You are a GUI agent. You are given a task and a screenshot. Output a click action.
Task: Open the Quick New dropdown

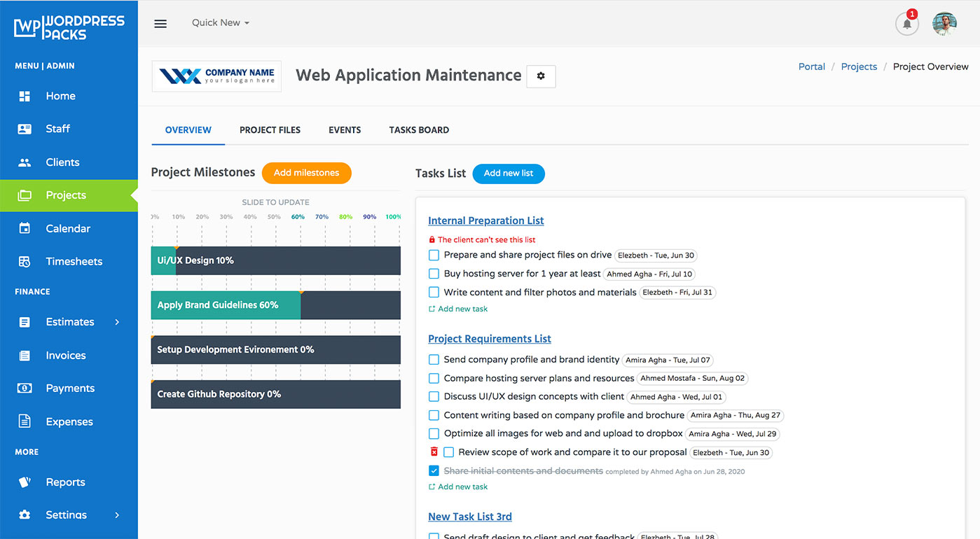pos(219,22)
